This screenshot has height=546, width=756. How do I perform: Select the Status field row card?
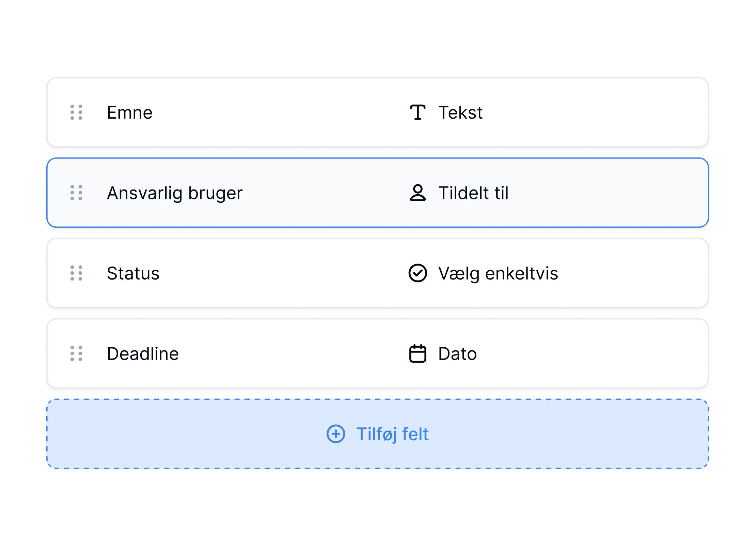[378, 273]
